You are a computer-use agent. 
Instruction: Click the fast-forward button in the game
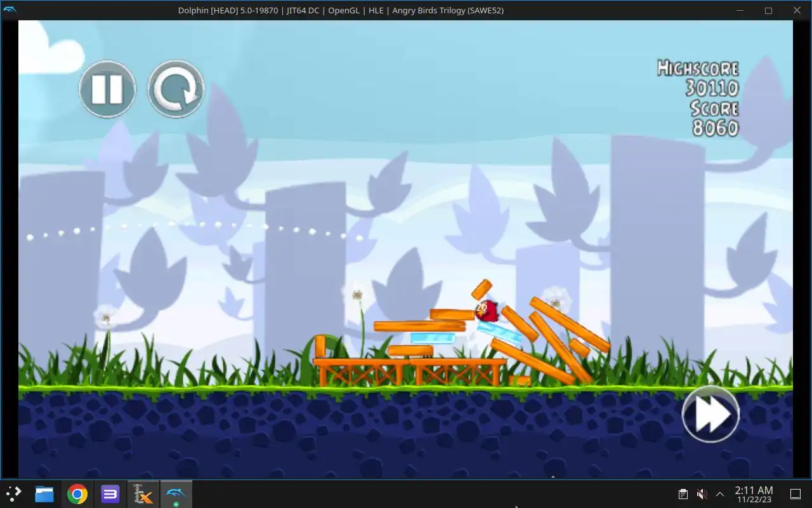(x=710, y=414)
